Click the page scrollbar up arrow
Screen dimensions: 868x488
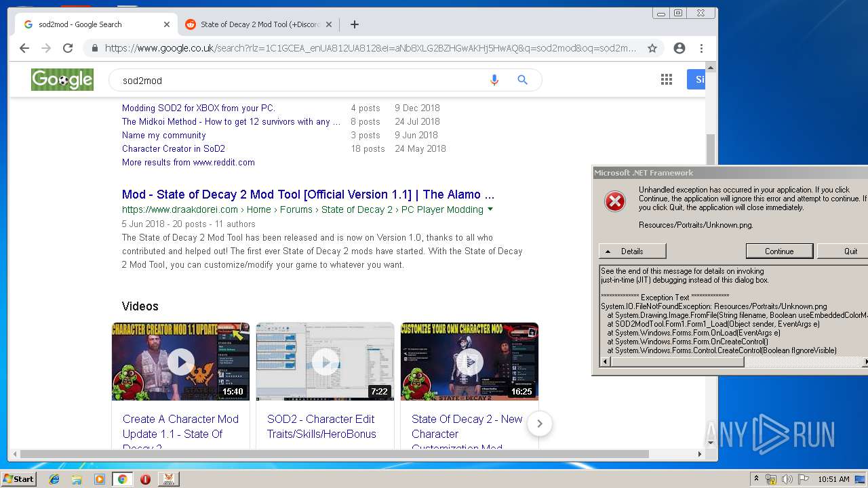[711, 67]
